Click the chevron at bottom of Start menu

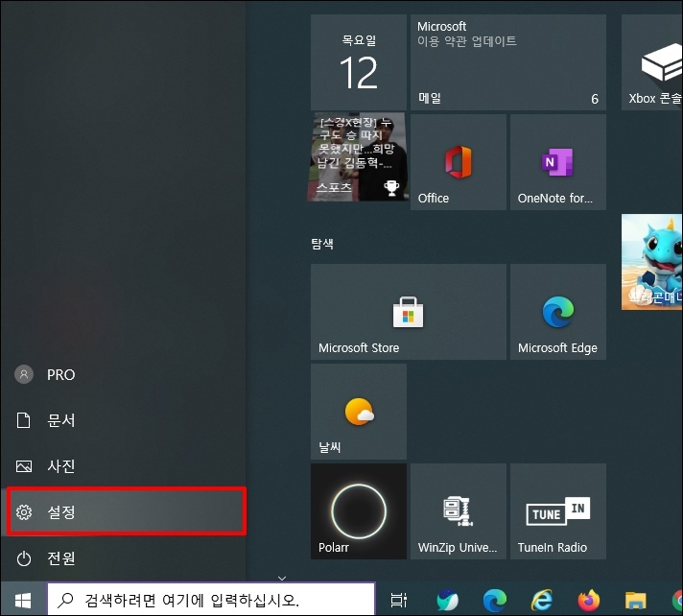click(282, 578)
